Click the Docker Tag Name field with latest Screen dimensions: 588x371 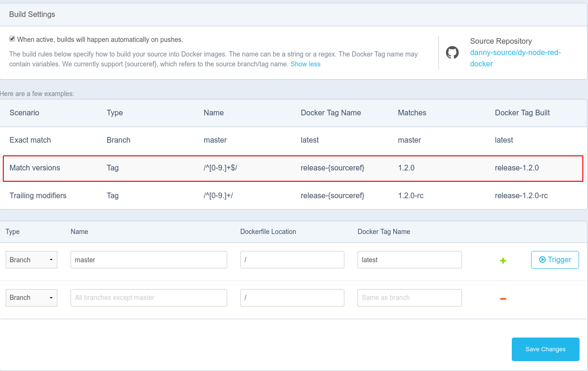(x=409, y=260)
